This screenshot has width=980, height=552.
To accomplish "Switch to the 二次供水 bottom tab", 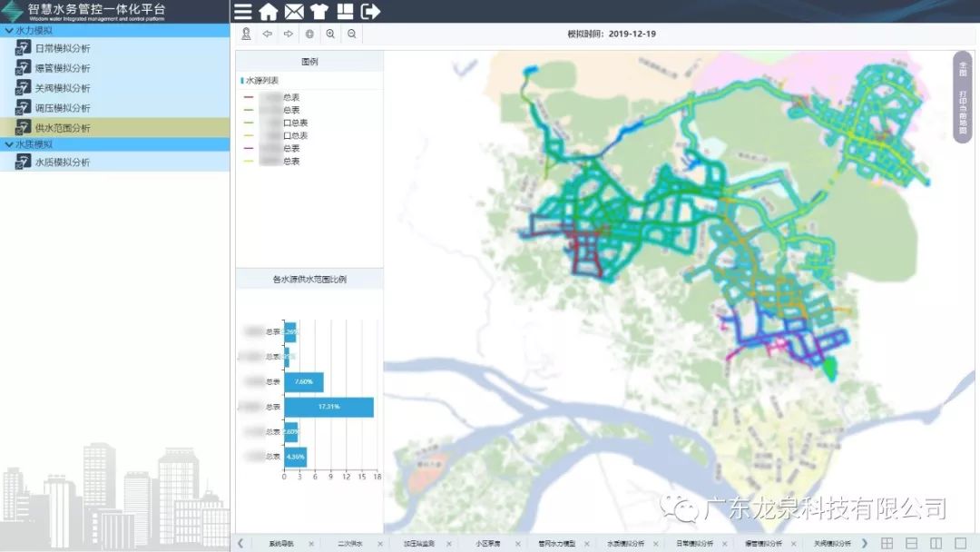I will pyautogui.click(x=350, y=544).
